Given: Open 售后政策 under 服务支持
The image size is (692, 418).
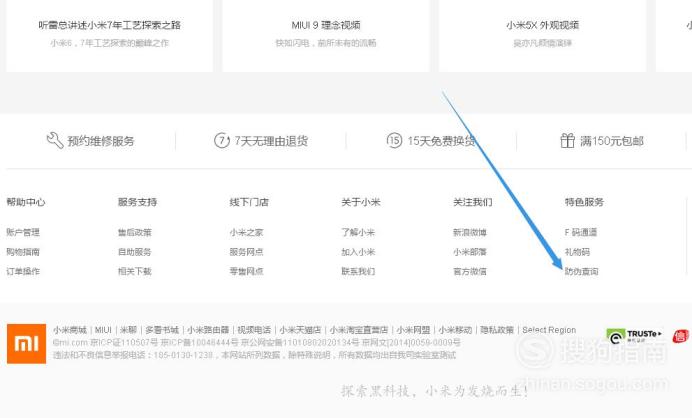Looking at the screenshot, I should (135, 232).
